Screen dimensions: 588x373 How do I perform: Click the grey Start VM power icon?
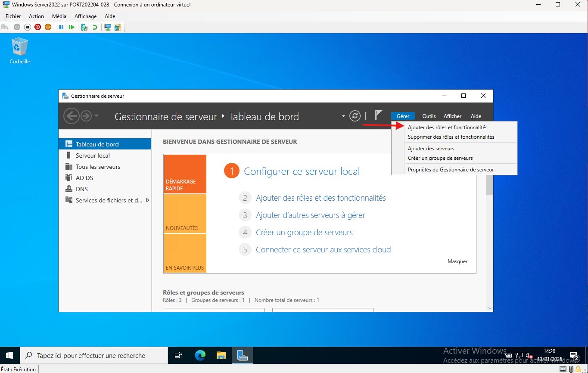[17, 27]
